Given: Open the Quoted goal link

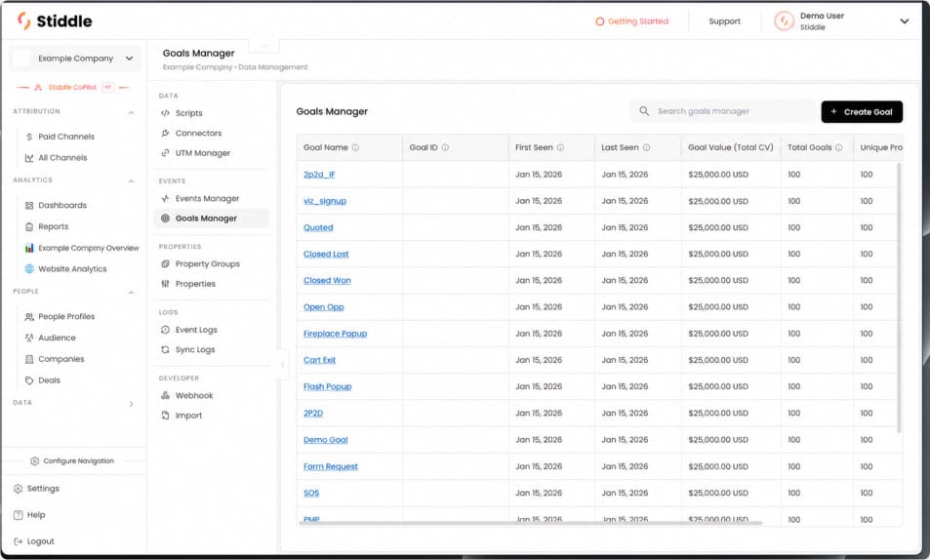Looking at the screenshot, I should coord(318,227).
